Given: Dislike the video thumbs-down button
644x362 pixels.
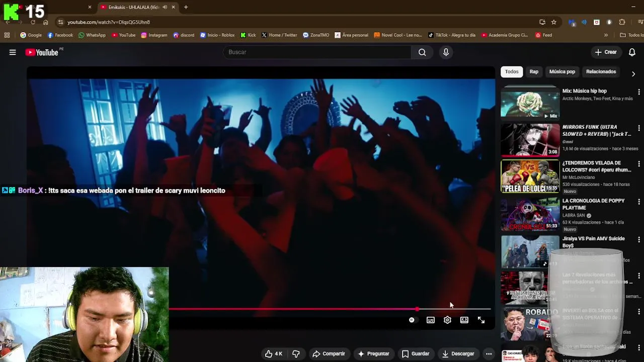Looking at the screenshot, I should click(296, 354).
